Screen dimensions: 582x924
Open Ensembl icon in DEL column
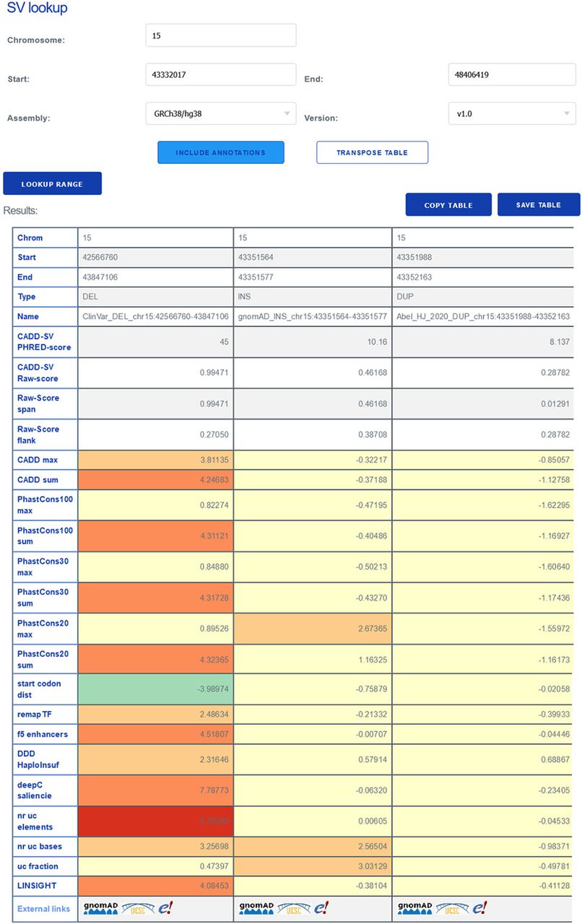point(166,907)
